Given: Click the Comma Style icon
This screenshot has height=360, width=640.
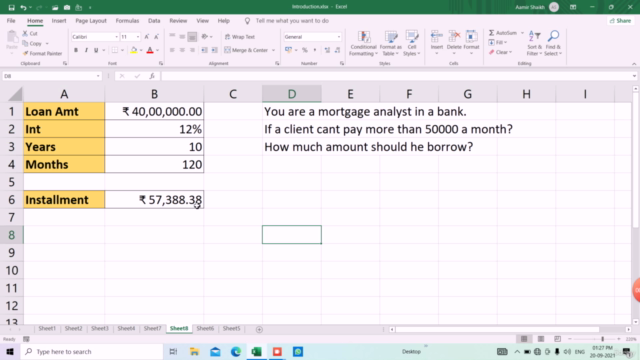Looking at the screenshot, I should click(x=315, y=50).
